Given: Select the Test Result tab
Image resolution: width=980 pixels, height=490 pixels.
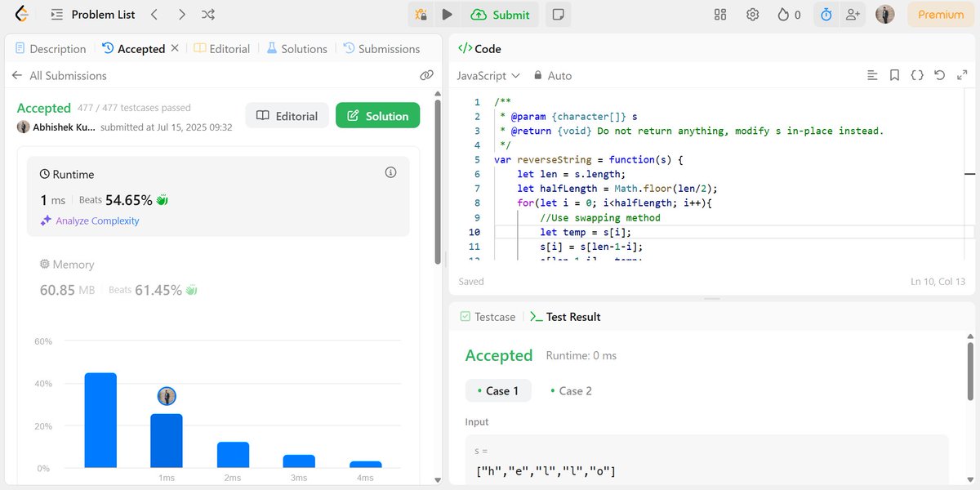Looking at the screenshot, I should [x=565, y=317].
